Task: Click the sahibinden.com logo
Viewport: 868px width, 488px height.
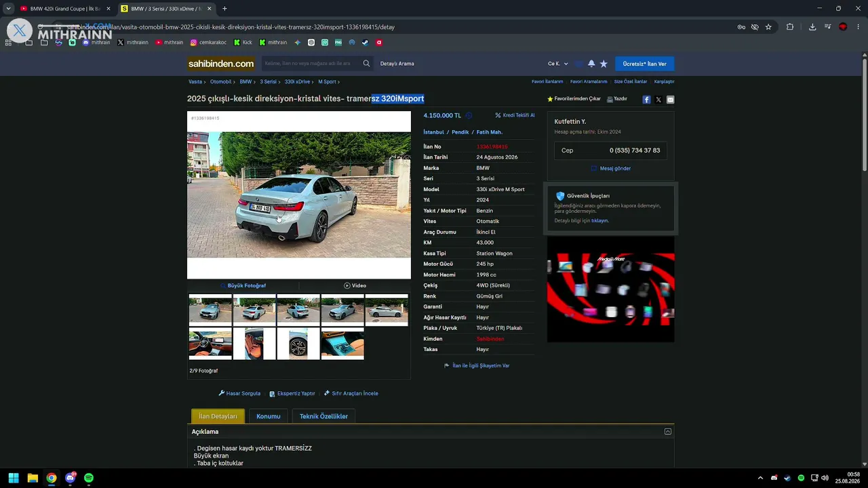Action: pos(221,64)
